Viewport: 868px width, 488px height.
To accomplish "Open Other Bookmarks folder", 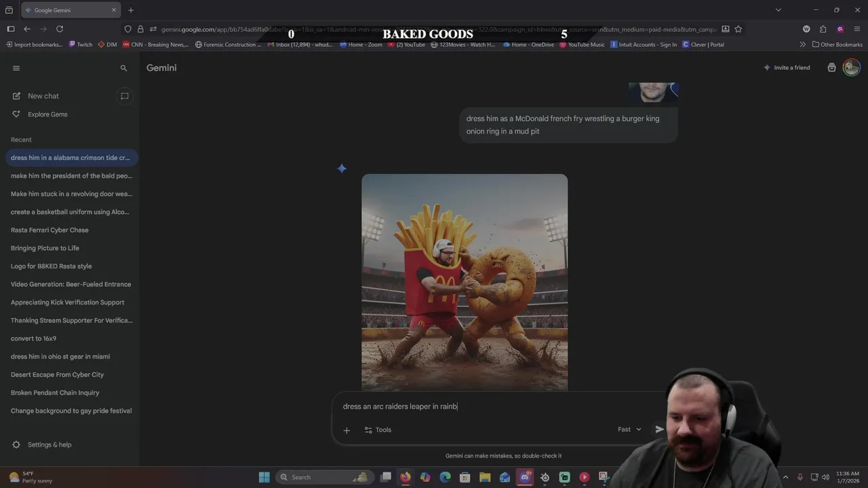I will point(837,45).
